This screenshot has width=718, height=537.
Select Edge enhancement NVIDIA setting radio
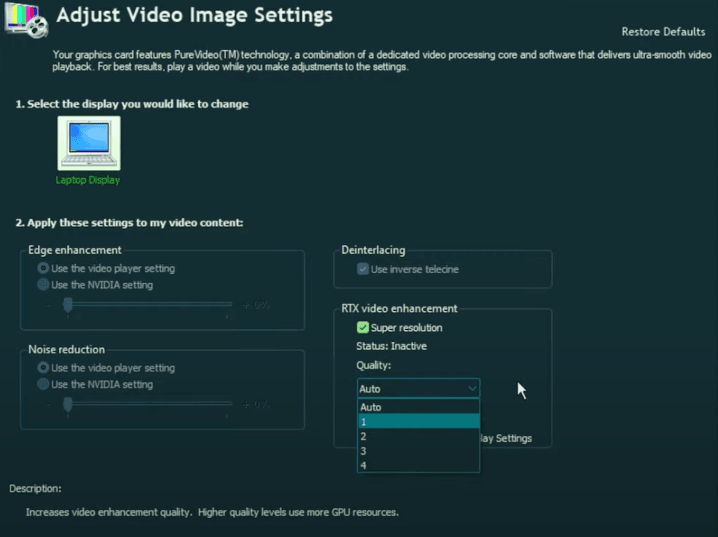43,285
